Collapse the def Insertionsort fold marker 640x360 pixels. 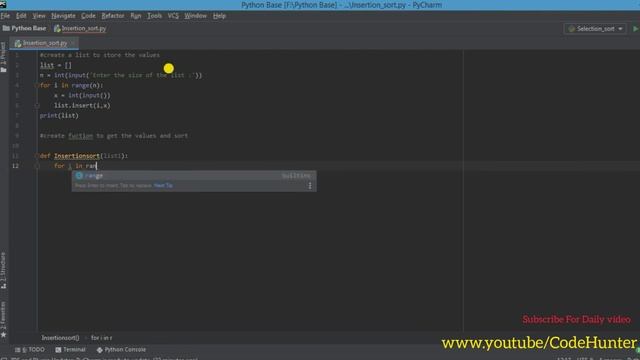coord(37,156)
